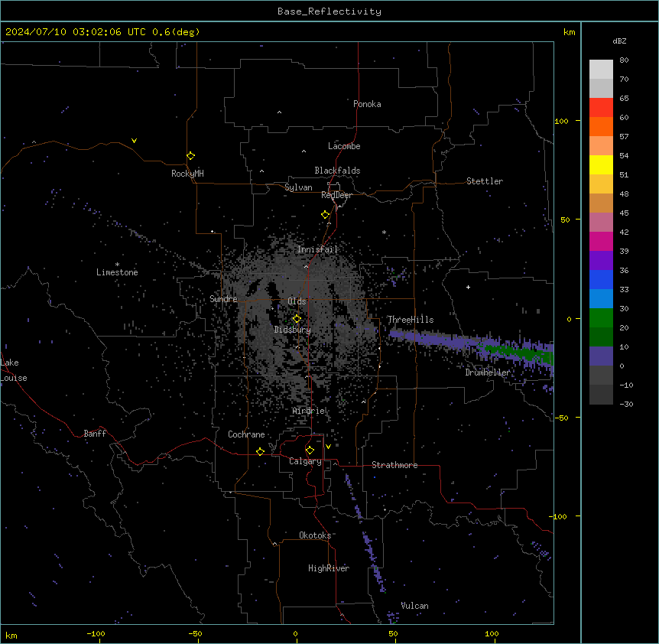Select the 36 dBZ blue color swatch
Image resolution: width=659 pixels, height=644 pixels.
coord(601,279)
